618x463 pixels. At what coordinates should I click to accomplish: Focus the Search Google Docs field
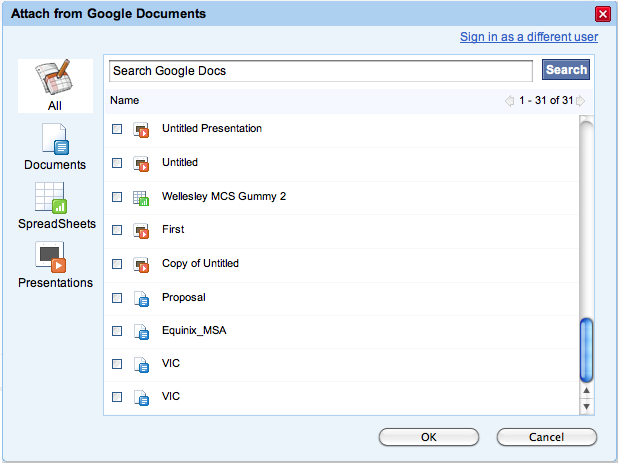pyautogui.click(x=320, y=71)
